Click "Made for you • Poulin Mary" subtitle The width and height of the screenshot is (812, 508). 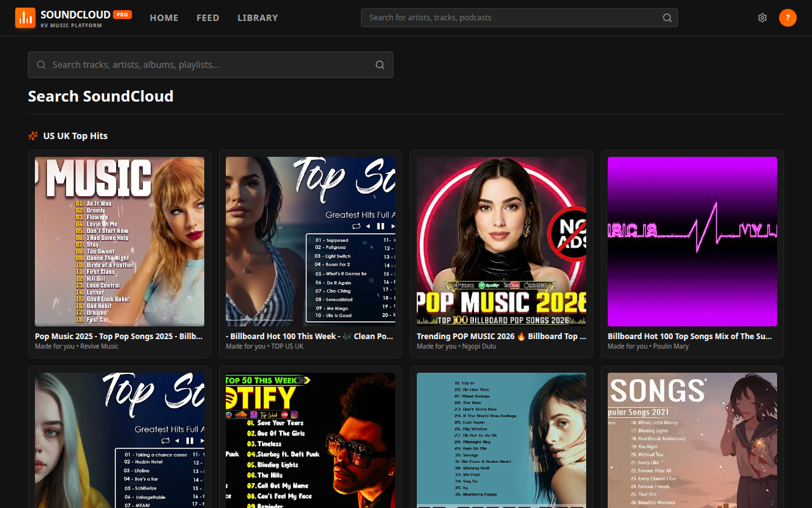click(648, 346)
